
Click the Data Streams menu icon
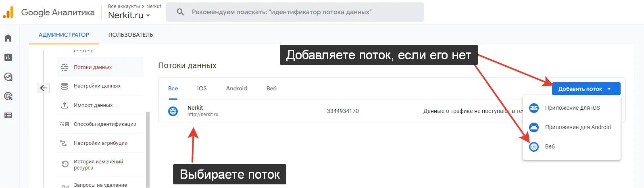(65, 67)
